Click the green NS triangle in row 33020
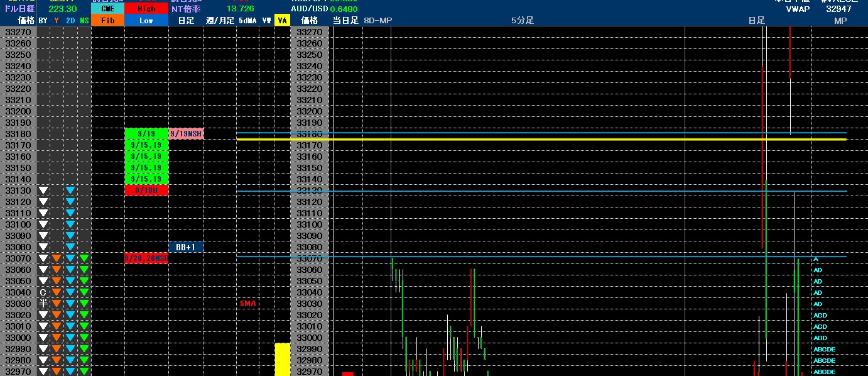 [x=84, y=315]
